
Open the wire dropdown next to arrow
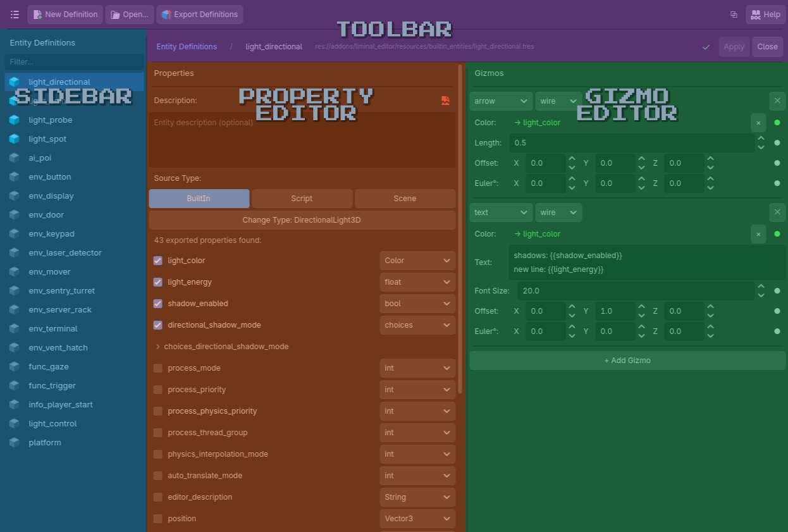click(558, 101)
